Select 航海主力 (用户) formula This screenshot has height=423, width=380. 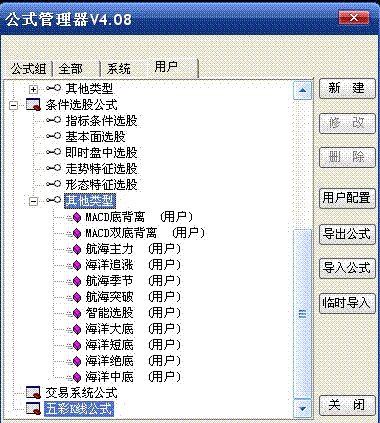click(133, 249)
